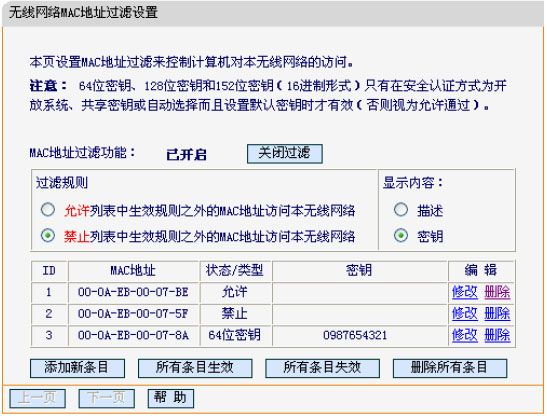Select MAC address 00-0A-EB-00-07-8A cell

coord(134,335)
